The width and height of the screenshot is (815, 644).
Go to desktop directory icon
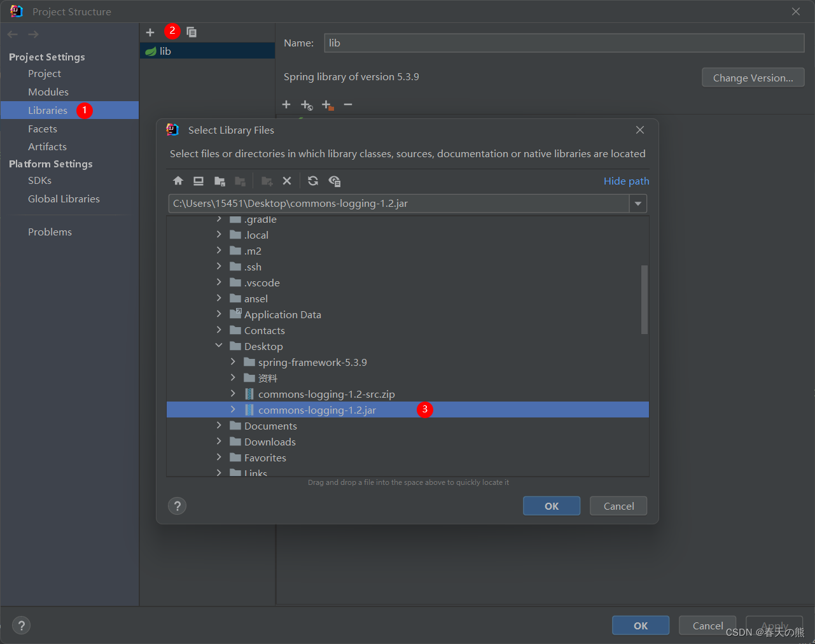199,181
